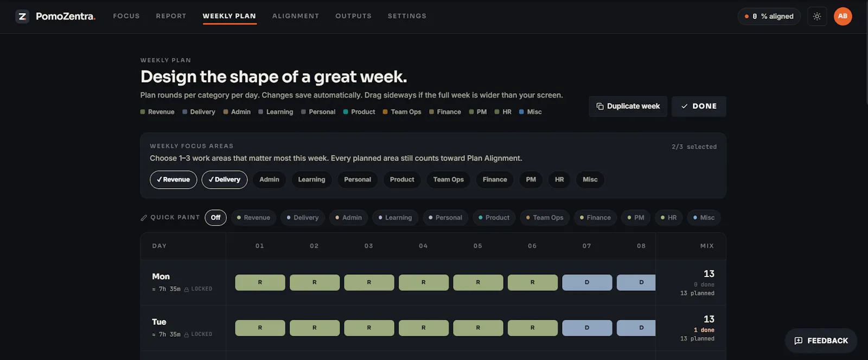Image resolution: width=868 pixels, height=360 pixels.
Task: Click Mon round 01 Revenue block
Action: tap(260, 282)
